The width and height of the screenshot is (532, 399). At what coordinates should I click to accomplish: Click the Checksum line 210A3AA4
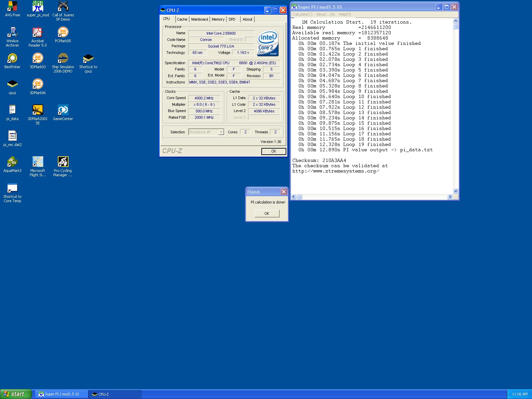click(319, 160)
